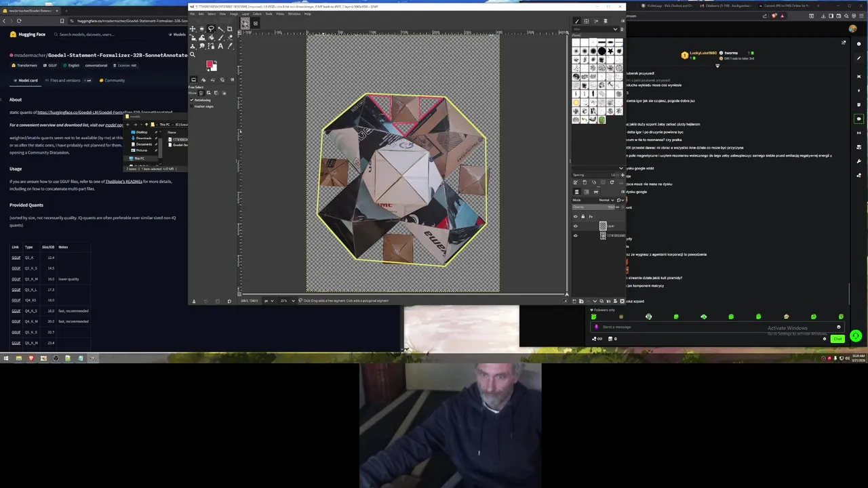
Task: Open Models in Hugging Face navbar
Action: (x=177, y=34)
